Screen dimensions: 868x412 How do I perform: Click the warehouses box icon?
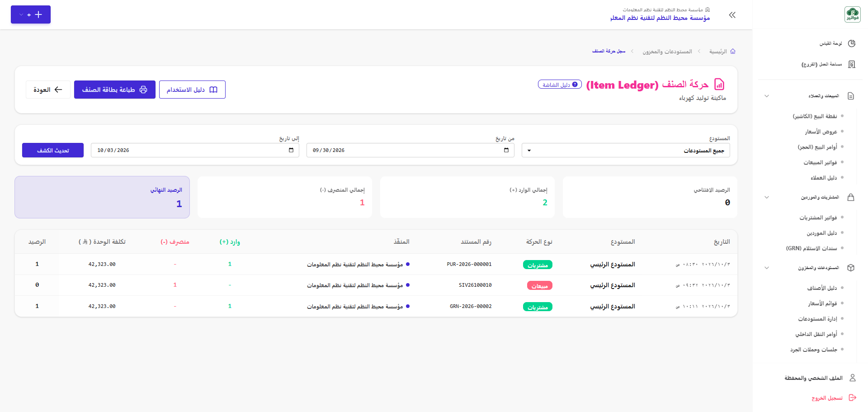pyautogui.click(x=851, y=268)
